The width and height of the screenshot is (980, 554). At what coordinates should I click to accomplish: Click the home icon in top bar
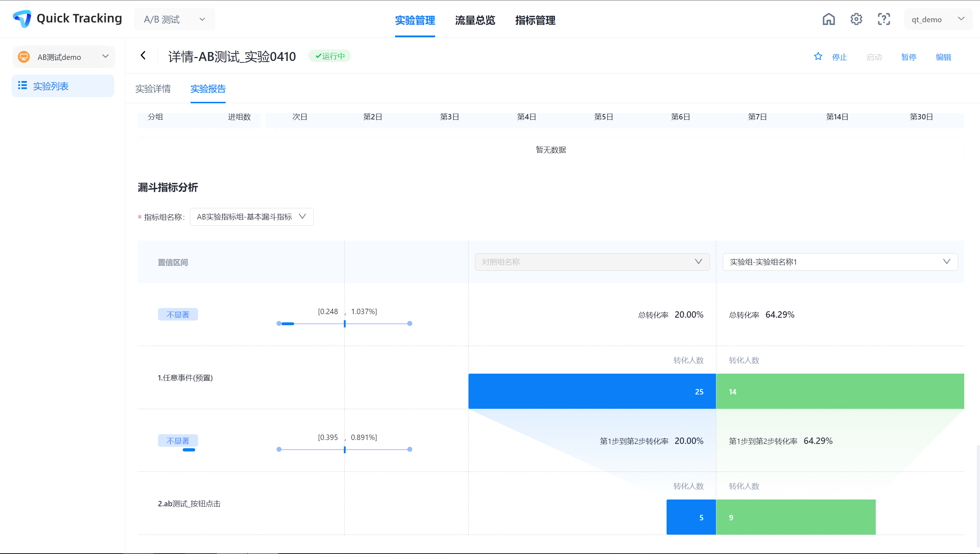pos(828,19)
